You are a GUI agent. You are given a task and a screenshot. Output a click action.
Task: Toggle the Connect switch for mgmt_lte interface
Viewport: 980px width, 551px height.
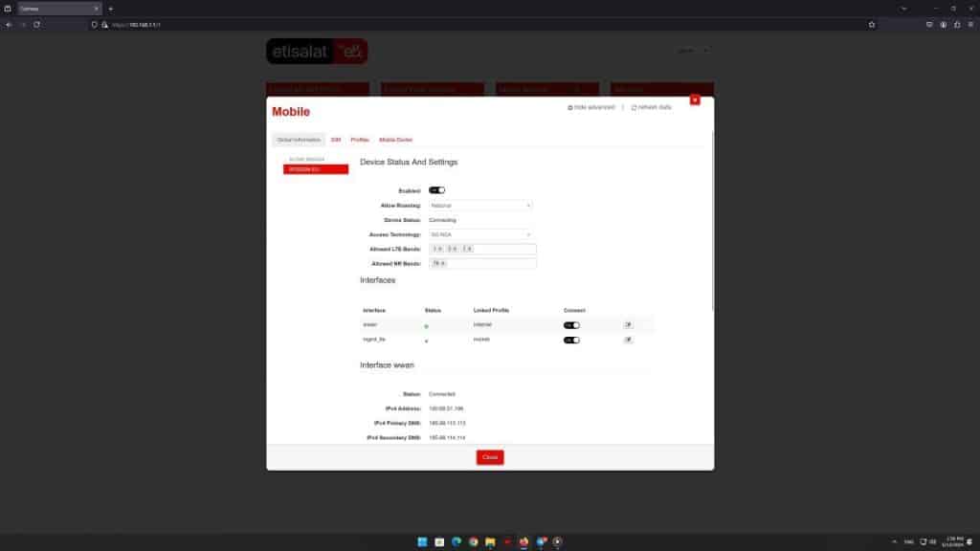571,341
